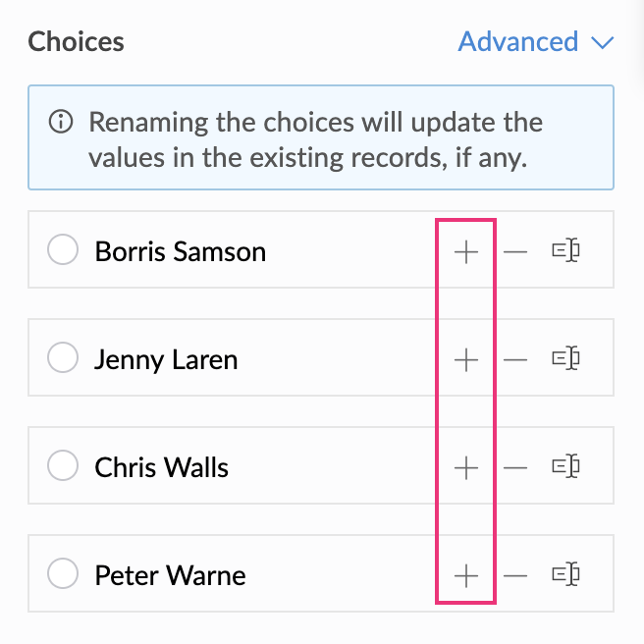
Task: Open the Advanced link
Action: pos(518,42)
